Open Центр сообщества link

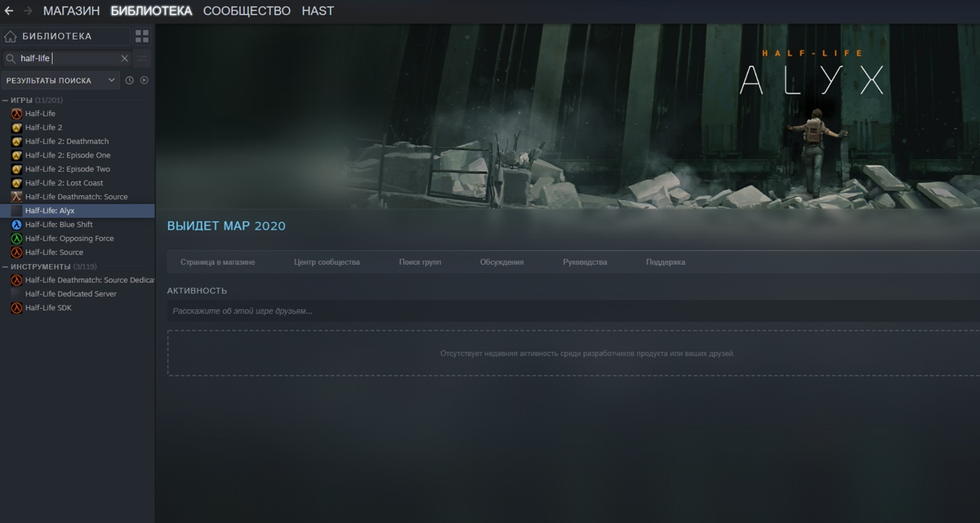pyautogui.click(x=327, y=262)
